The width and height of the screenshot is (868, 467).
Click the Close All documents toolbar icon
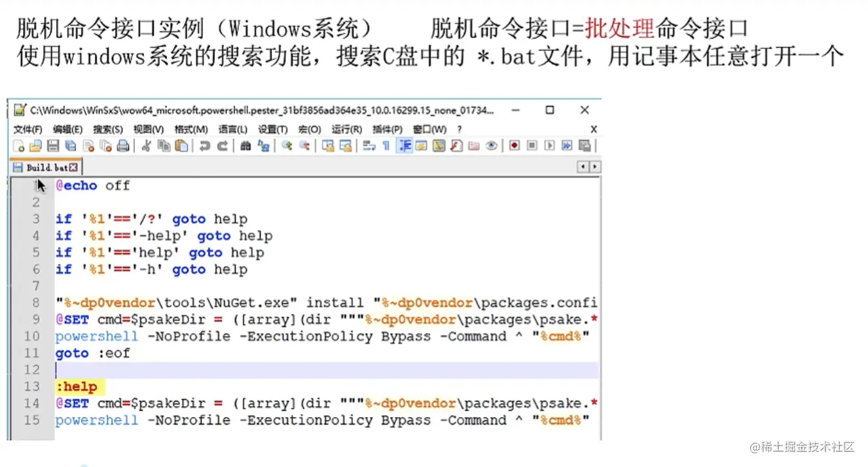tap(105, 146)
